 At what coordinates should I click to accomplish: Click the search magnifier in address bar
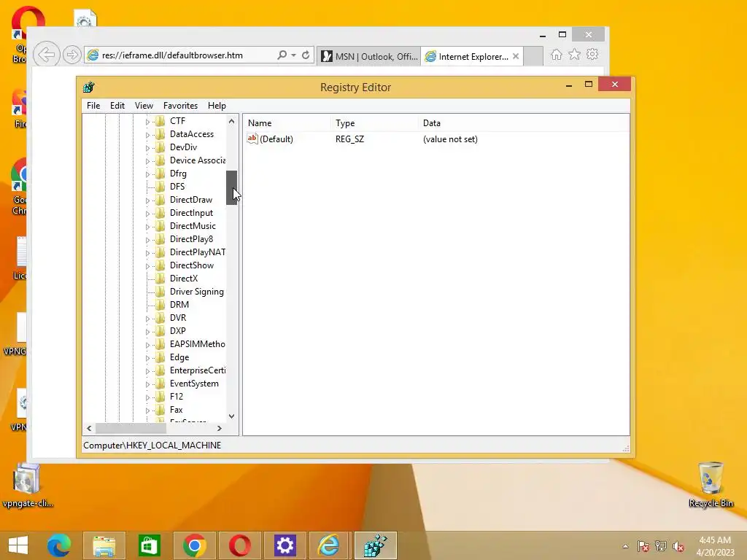tap(282, 55)
